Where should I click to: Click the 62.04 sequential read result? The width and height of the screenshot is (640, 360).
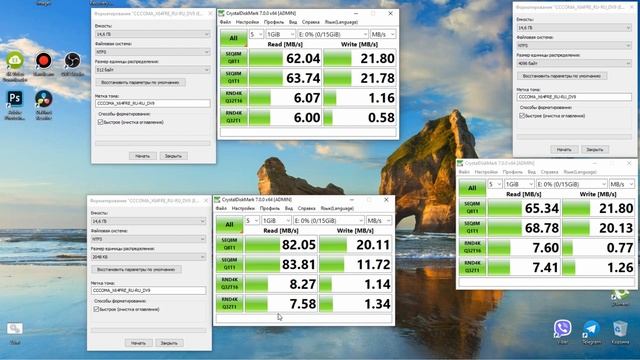303,58
